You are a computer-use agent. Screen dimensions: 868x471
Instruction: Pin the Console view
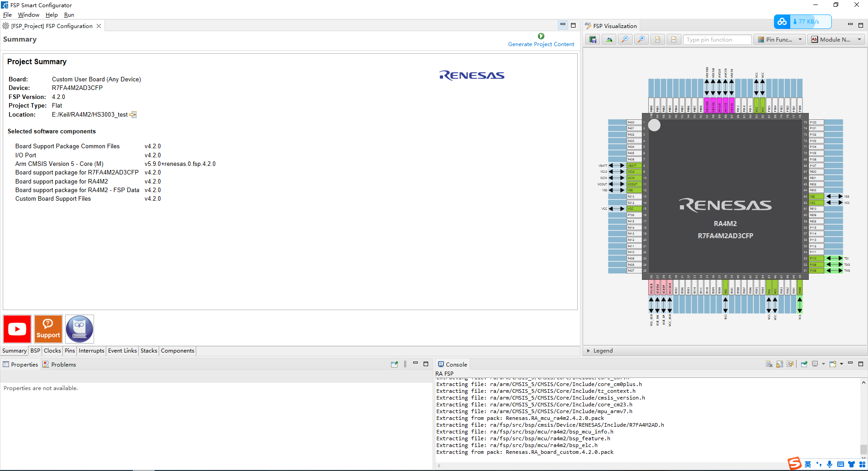pos(804,364)
